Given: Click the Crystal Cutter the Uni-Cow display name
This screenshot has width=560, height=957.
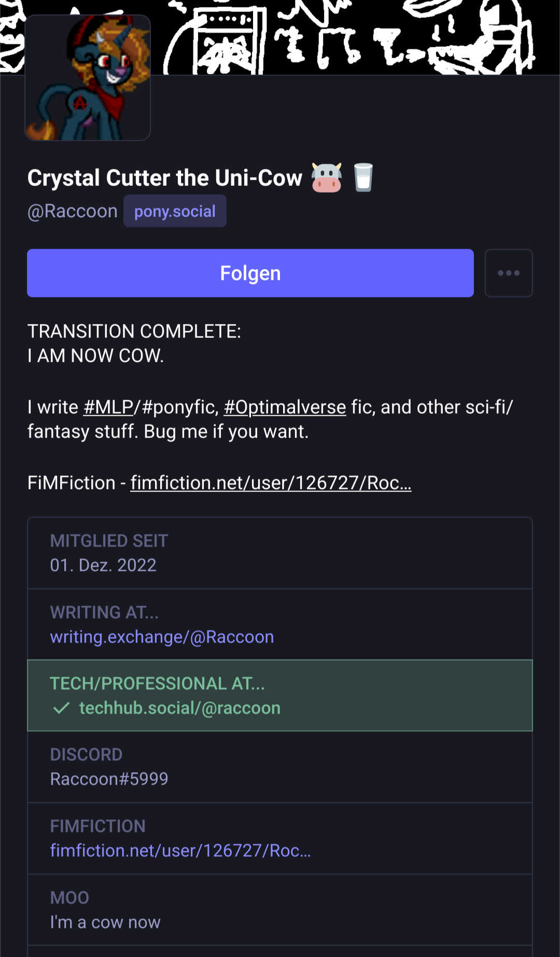Looking at the screenshot, I should [165, 178].
